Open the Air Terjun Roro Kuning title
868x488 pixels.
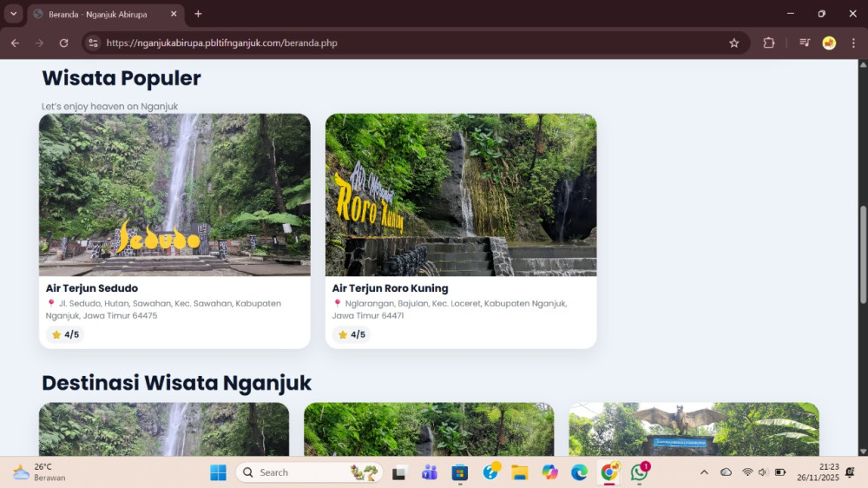[390, 288]
